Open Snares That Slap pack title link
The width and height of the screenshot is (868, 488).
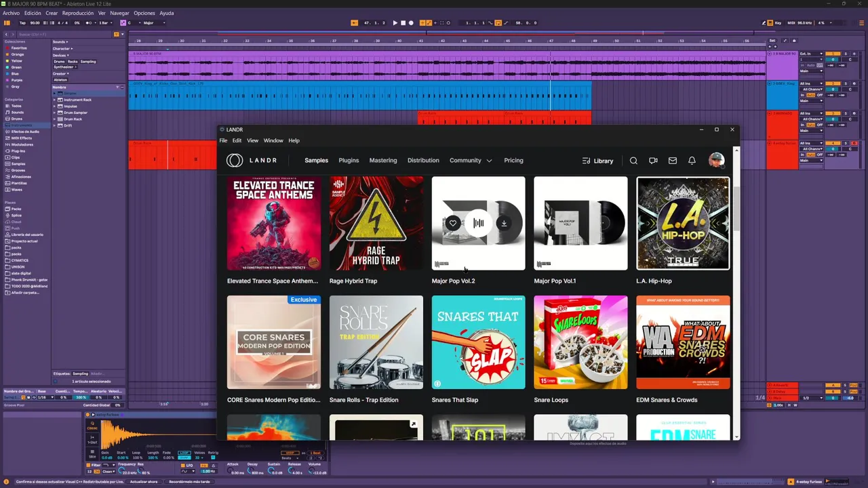coord(455,400)
